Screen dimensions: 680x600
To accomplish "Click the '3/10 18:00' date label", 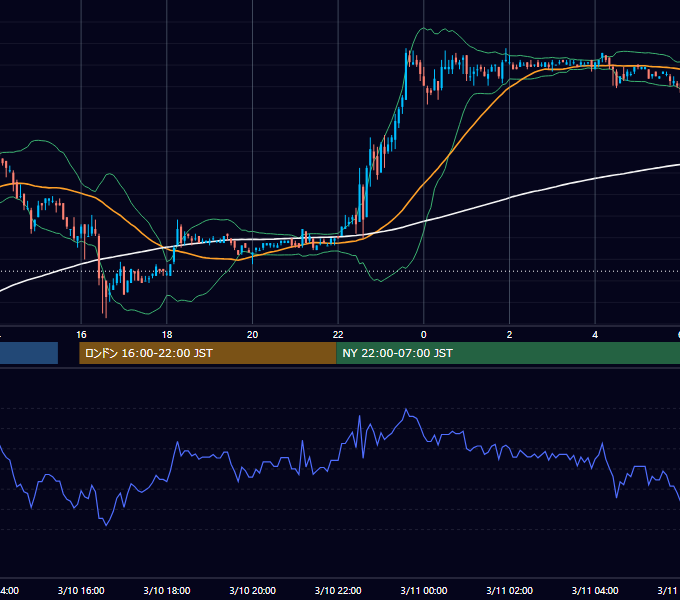I will (x=167, y=590).
